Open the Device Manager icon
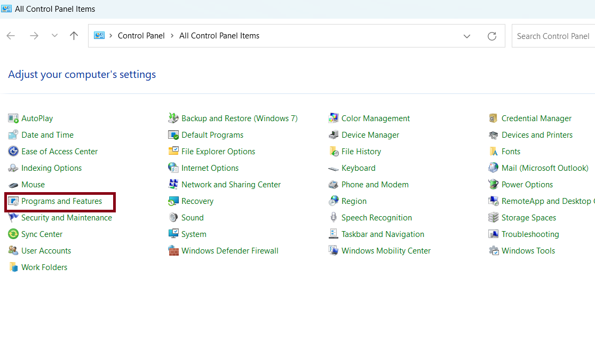 tap(334, 135)
